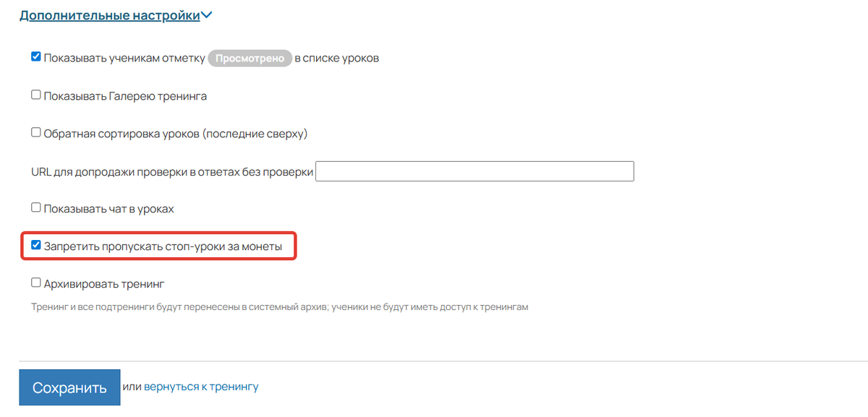
Task: Tick the Показывать Галерею тренинга checkbox box
Action: (x=36, y=95)
